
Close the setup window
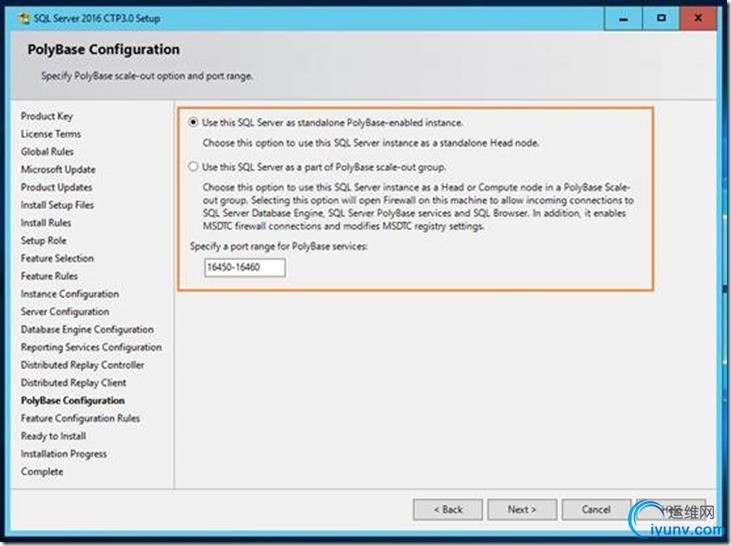tap(698, 19)
